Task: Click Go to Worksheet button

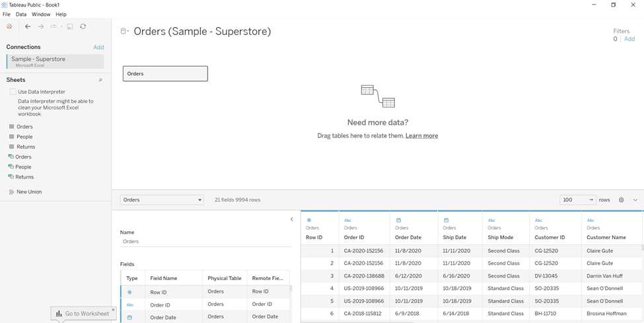Action: point(83,314)
